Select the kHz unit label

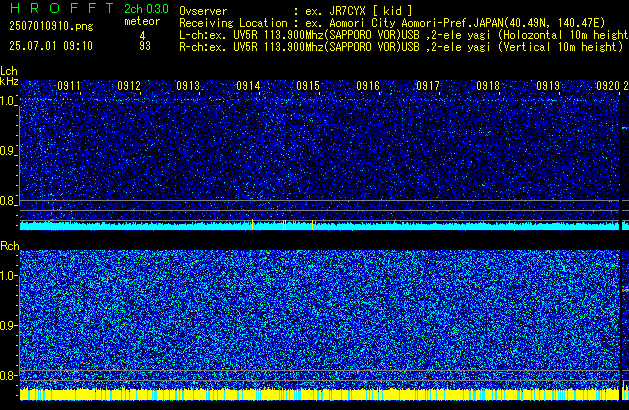pos(9,81)
